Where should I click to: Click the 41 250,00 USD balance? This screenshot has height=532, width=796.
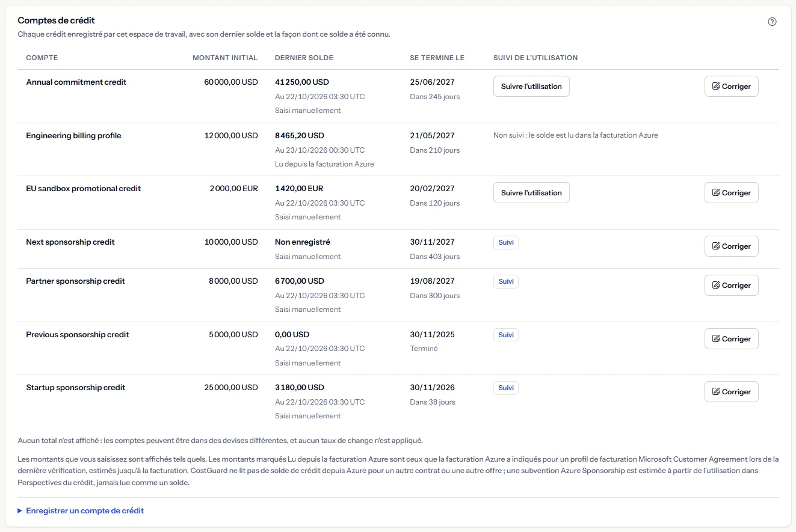[x=302, y=82]
